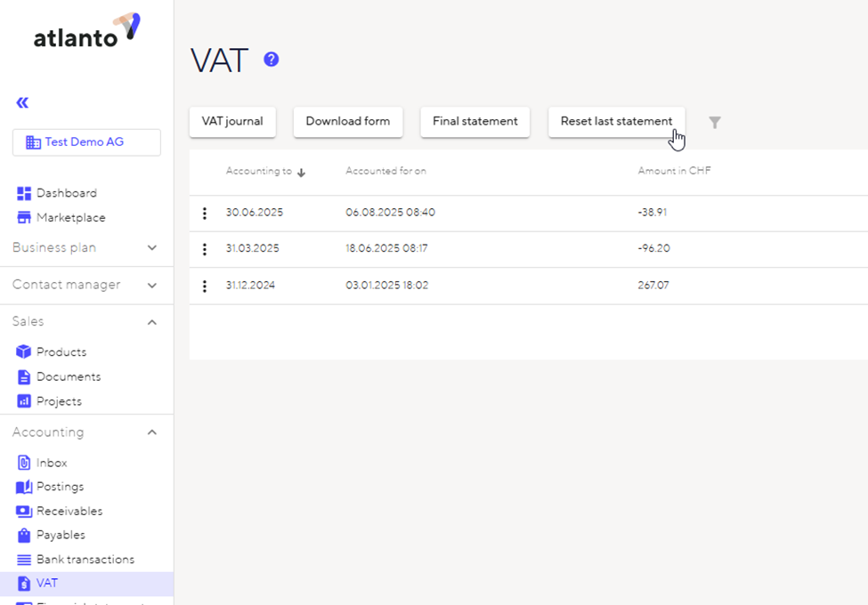Open three-dot menu for 30.06.2025 statement
Image resolution: width=868 pixels, height=605 pixels.
coord(205,214)
